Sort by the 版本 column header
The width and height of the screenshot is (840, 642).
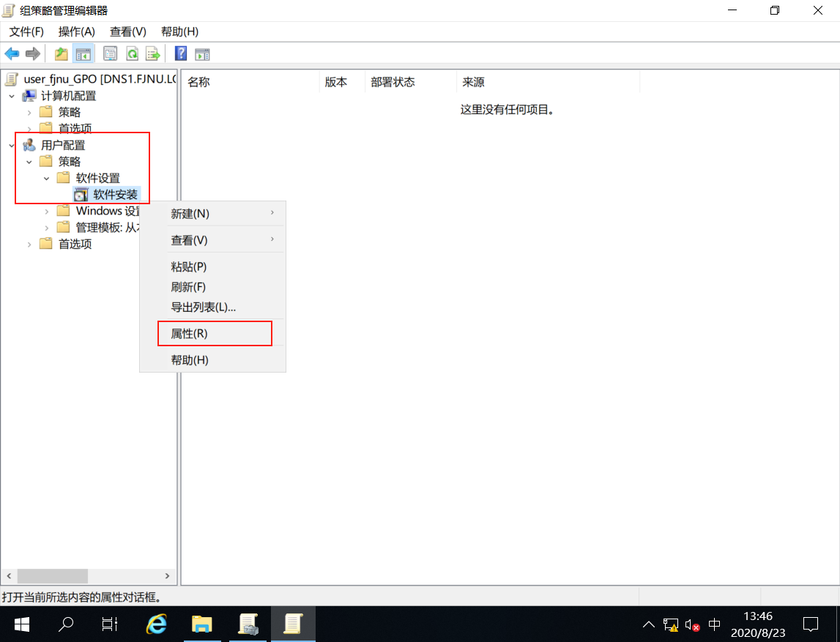point(342,82)
